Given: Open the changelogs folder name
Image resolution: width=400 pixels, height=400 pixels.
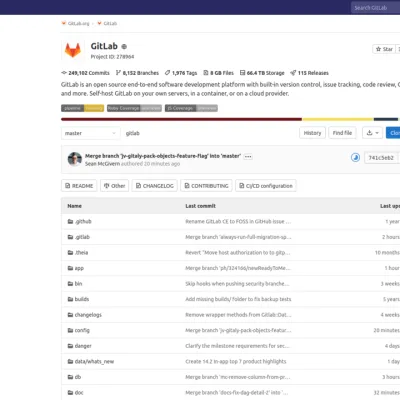Looking at the screenshot, I should click(x=88, y=315).
